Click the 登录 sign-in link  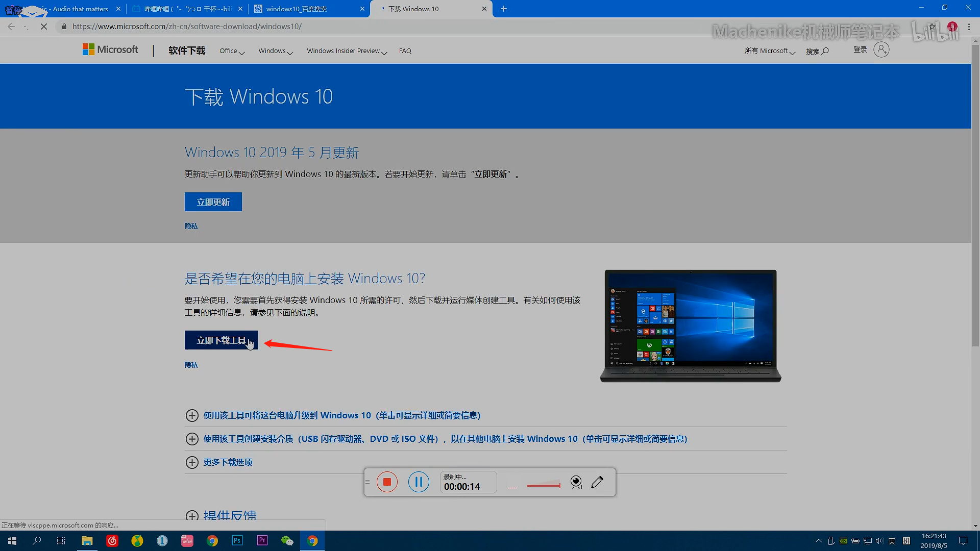point(860,49)
